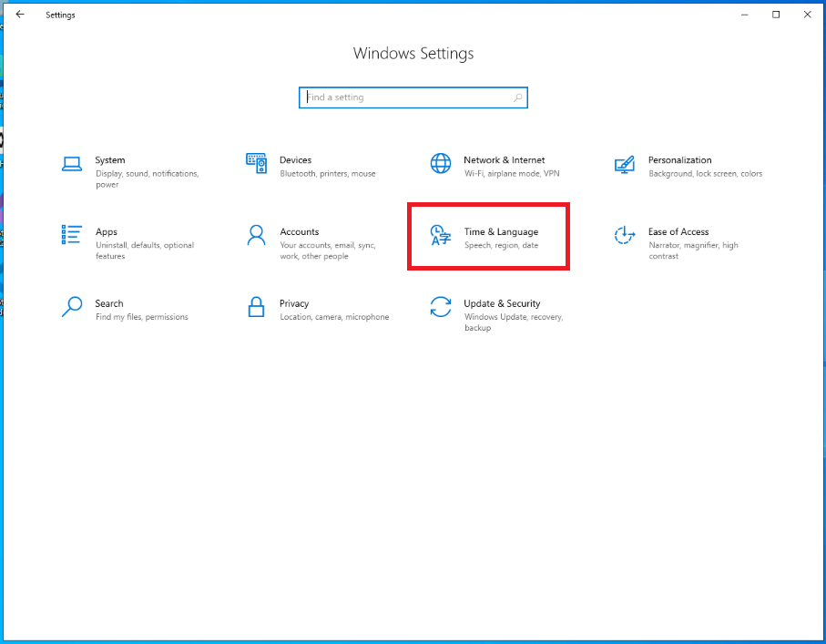Close the Settings window

(807, 15)
